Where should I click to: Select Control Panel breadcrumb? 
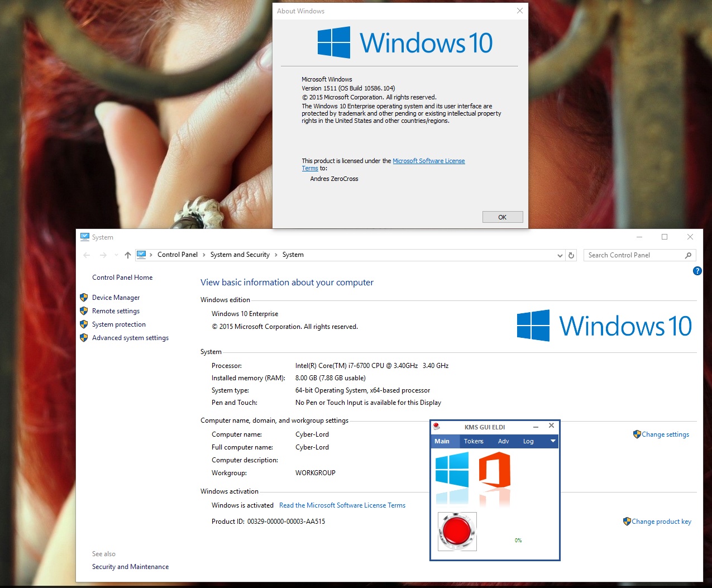[178, 255]
